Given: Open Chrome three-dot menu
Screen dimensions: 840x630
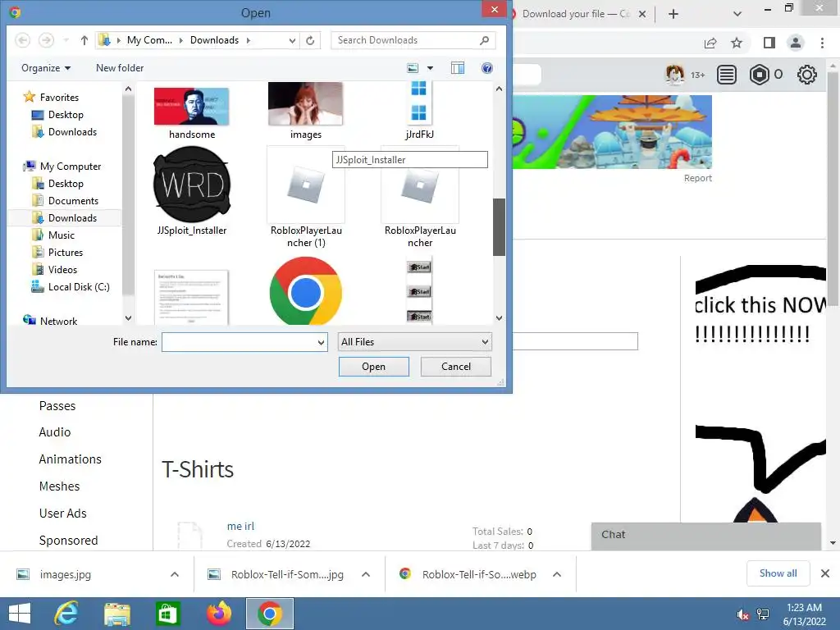Looking at the screenshot, I should tap(822, 43).
